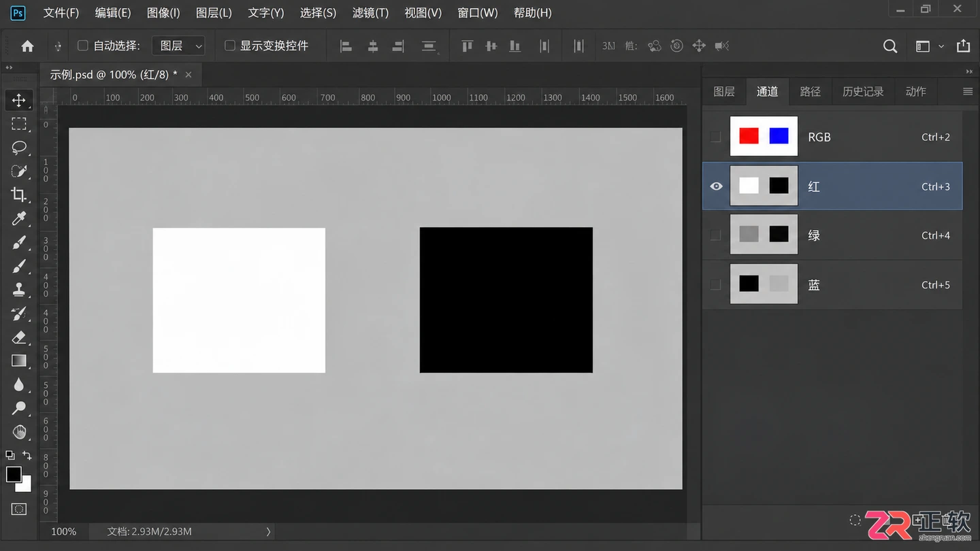Switch to the 历史记录 panel tab
Screen dimensions: 980x551
point(863,91)
